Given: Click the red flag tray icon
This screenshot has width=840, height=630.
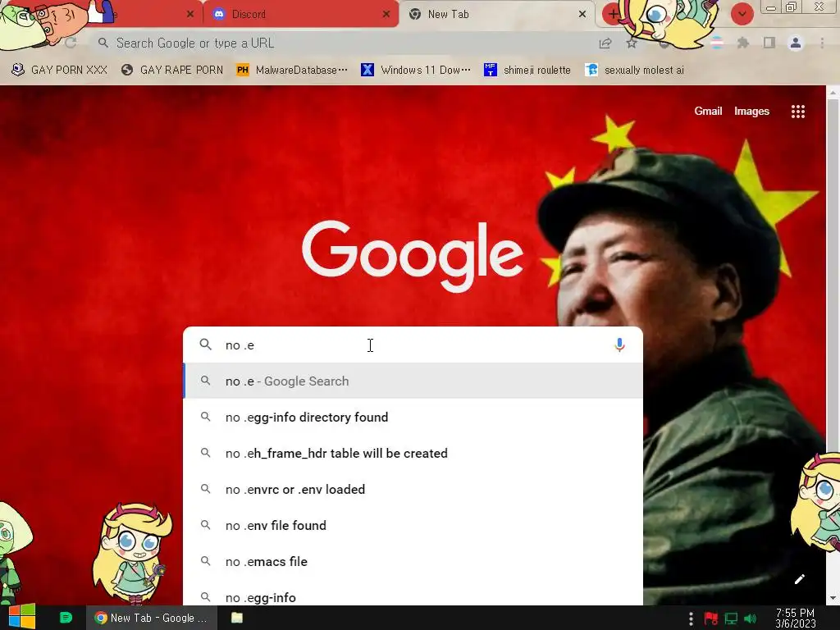Looking at the screenshot, I should pyautogui.click(x=711, y=619).
